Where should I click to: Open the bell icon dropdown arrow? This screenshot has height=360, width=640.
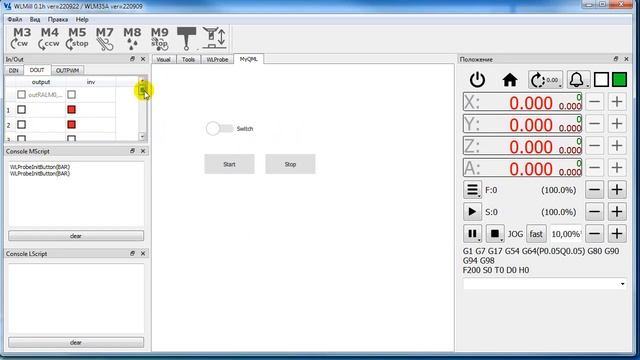[587, 85]
